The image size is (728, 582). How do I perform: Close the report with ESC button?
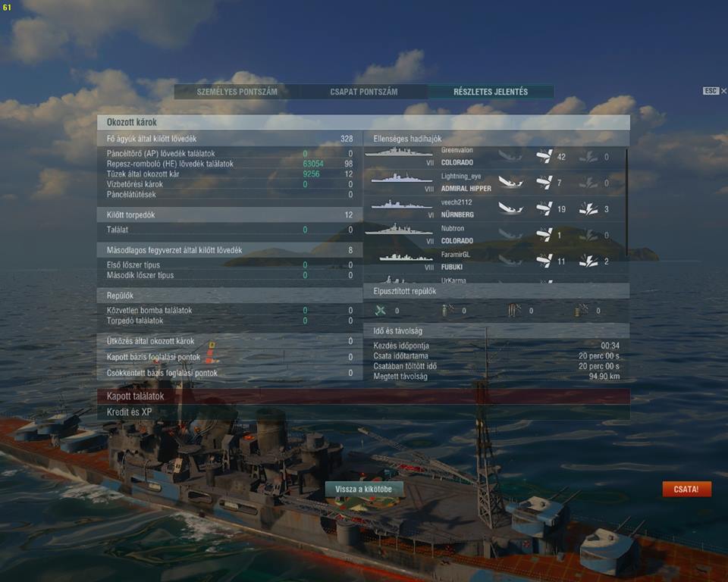tap(714, 91)
